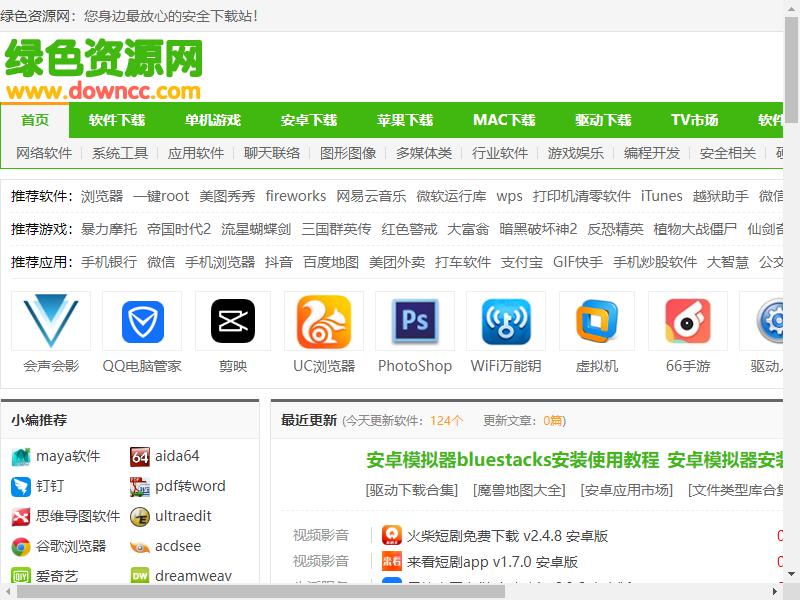Click the 帝国时代2 link

click(x=179, y=229)
